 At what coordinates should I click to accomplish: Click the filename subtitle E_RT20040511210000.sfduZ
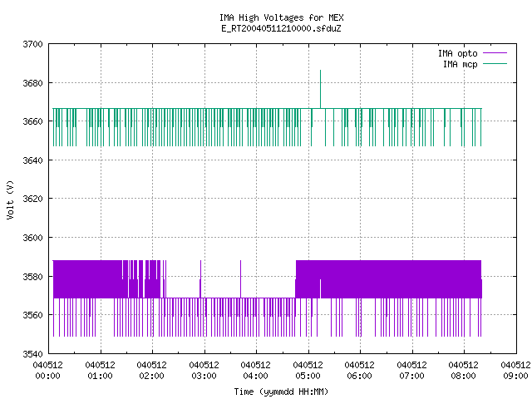click(x=281, y=28)
